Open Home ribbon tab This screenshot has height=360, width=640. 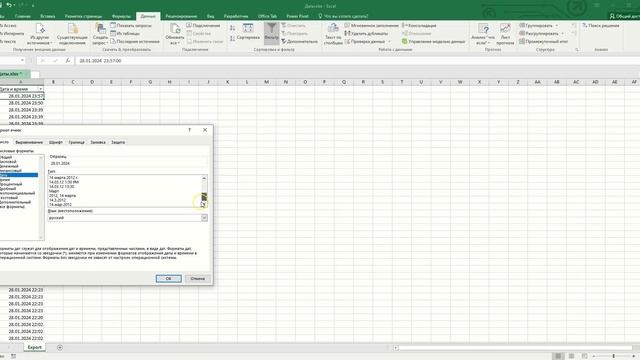point(22,16)
